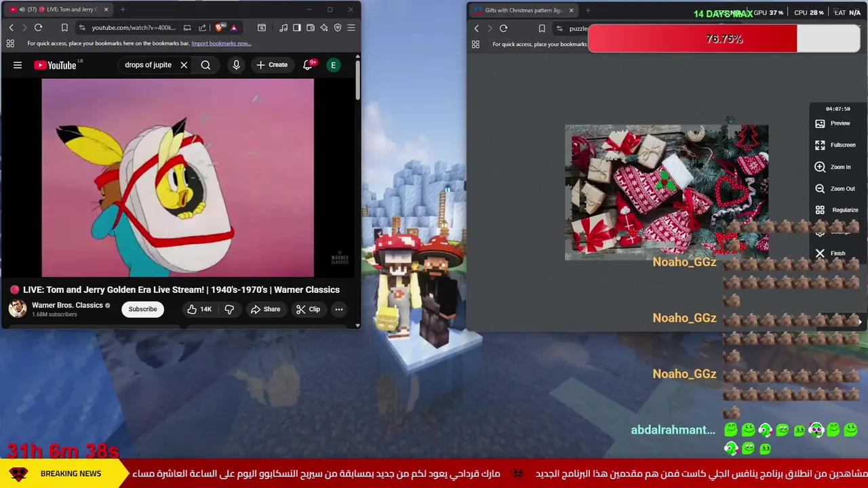Zoom In on the puzzle
This screenshot has height=488, width=868.
pos(833,167)
